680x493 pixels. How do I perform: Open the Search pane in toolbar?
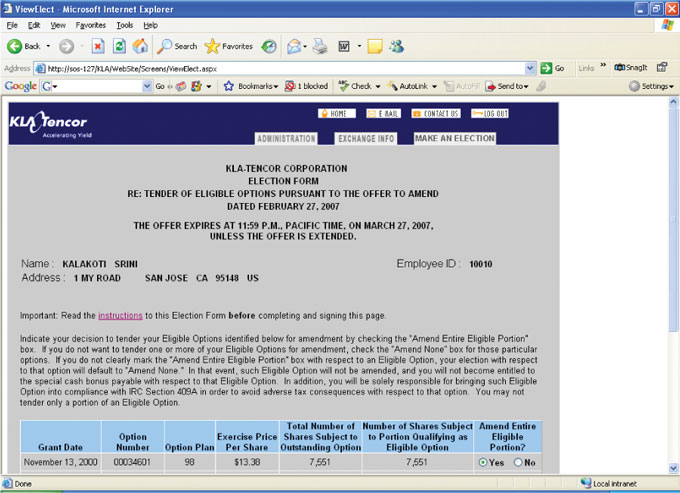pos(177,46)
